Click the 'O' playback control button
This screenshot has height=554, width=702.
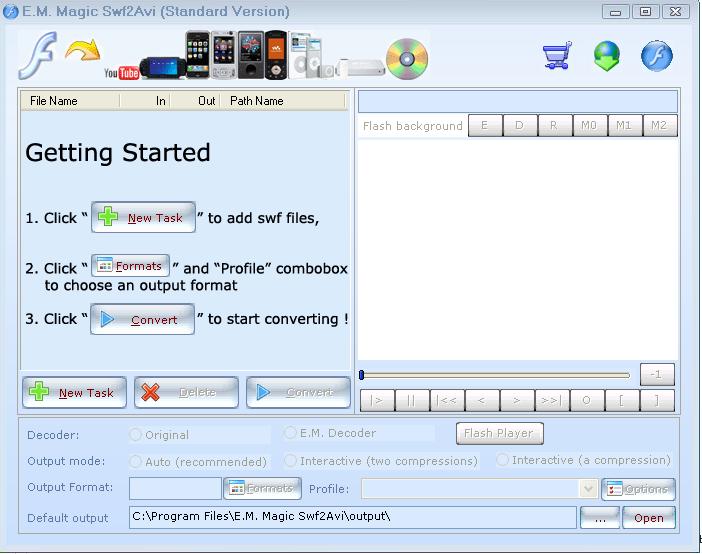587,400
